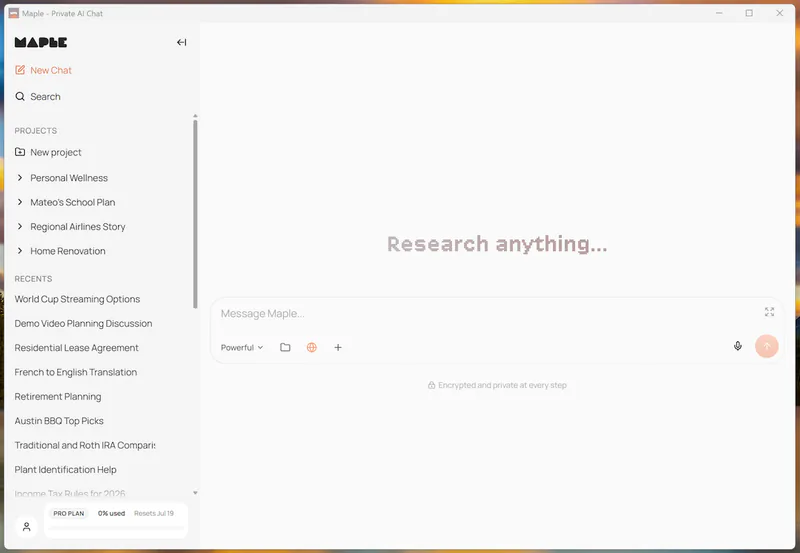The width and height of the screenshot is (800, 553).
Task: Expand the message box to fullscreen
Action: pos(769,312)
